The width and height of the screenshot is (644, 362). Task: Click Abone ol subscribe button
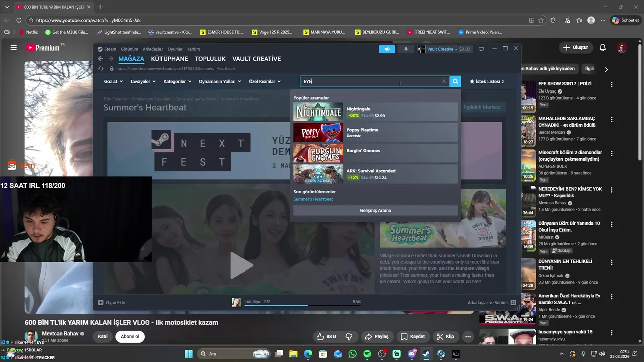(x=130, y=337)
